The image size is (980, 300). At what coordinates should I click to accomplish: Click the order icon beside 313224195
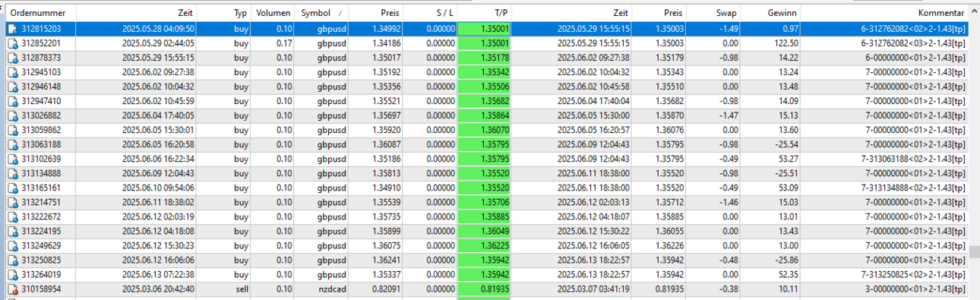(12, 231)
